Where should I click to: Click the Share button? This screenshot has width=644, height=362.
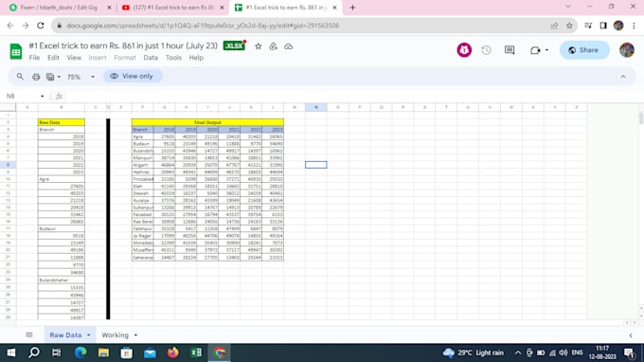pos(584,50)
